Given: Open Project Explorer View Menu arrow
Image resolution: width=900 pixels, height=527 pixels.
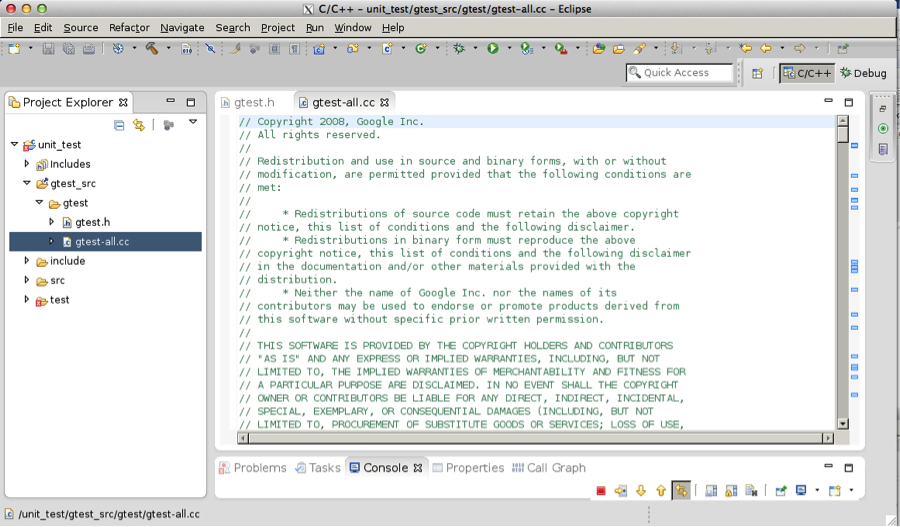Looking at the screenshot, I should (193, 122).
